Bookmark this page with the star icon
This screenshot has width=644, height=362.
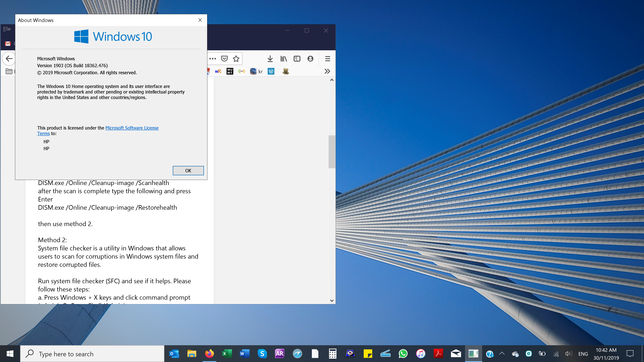tap(236, 59)
